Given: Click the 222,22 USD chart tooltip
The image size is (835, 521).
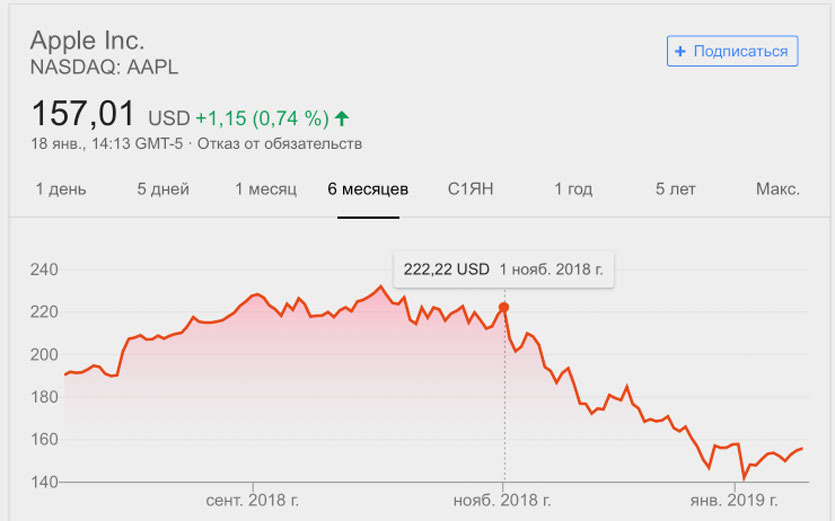Looking at the screenshot, I should click(x=503, y=269).
